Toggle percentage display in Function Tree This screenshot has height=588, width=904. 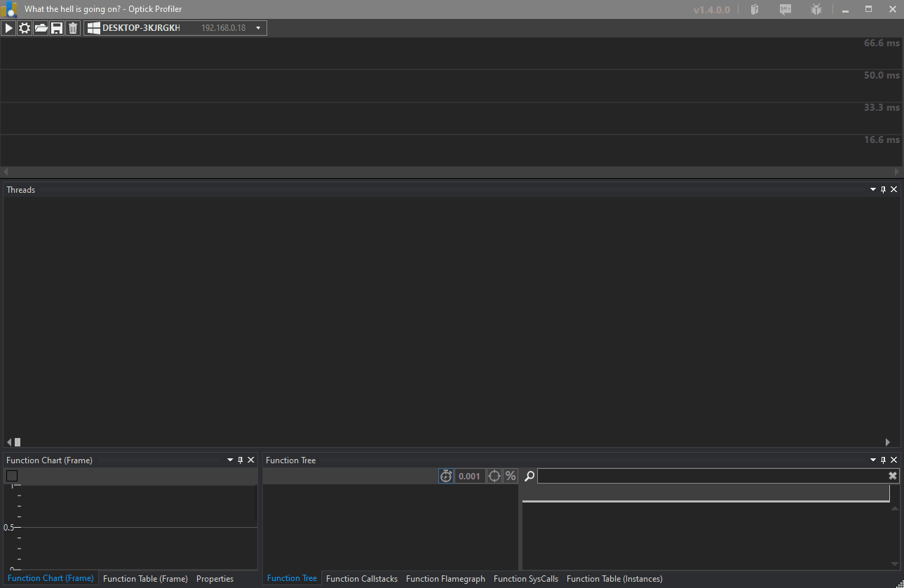click(x=511, y=477)
